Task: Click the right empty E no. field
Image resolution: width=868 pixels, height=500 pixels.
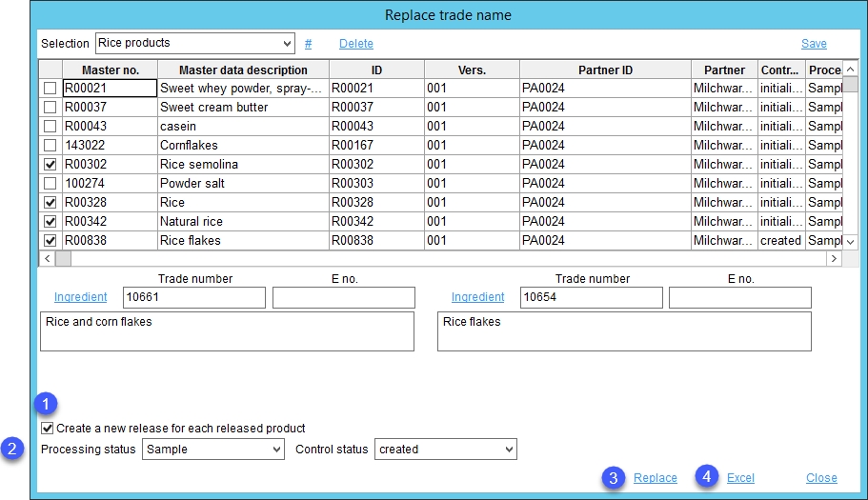Action: point(740,297)
